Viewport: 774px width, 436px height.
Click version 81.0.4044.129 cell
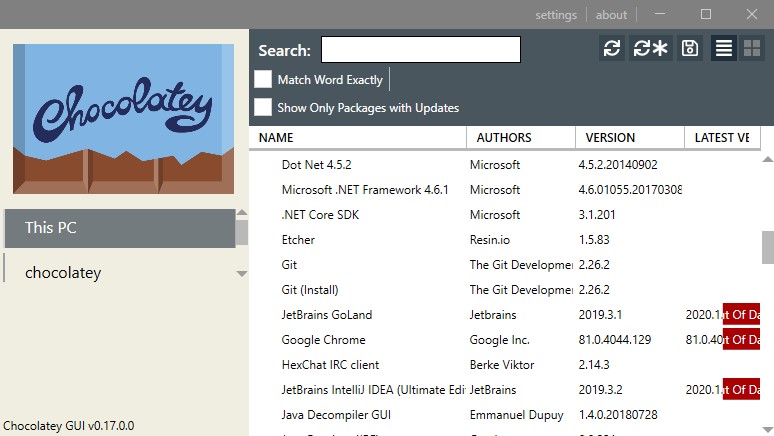615,340
